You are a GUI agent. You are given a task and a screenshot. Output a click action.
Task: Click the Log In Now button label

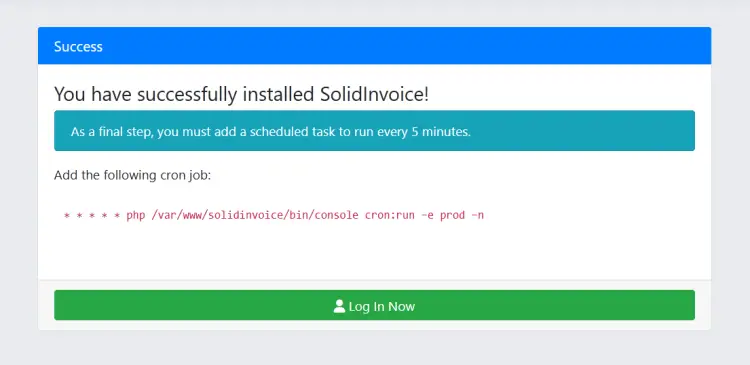(x=382, y=307)
